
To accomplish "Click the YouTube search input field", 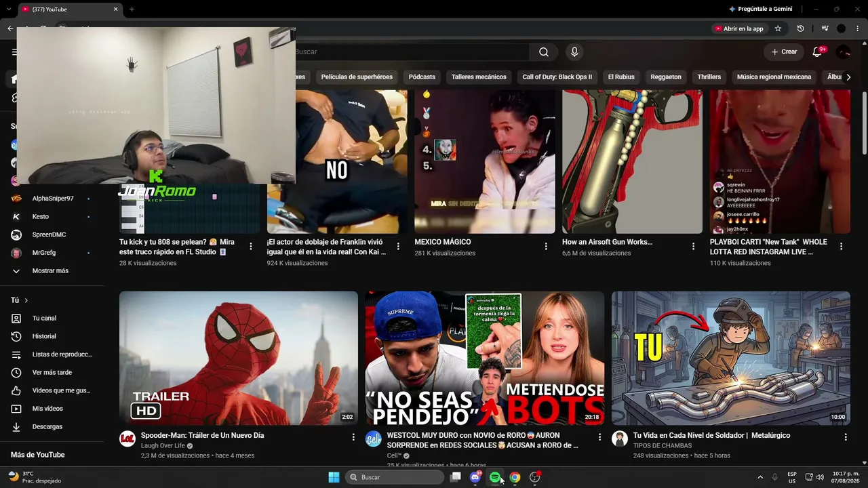I will coord(411,52).
